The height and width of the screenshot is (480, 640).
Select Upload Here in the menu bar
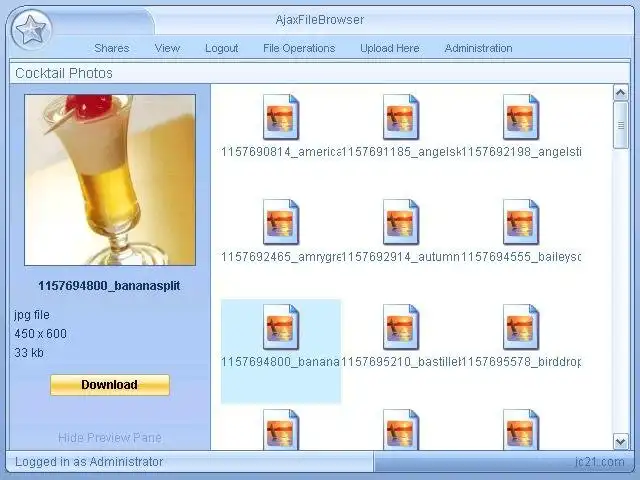tap(389, 48)
